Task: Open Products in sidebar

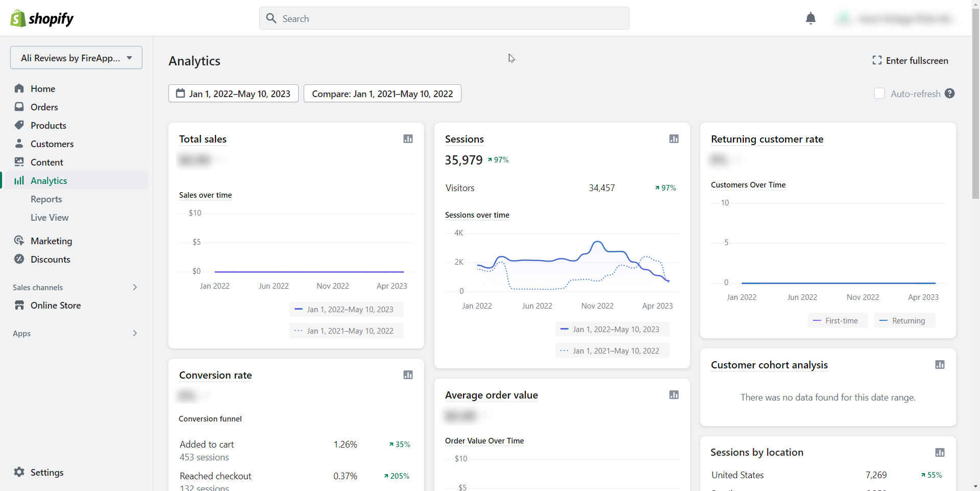Action: (x=48, y=125)
